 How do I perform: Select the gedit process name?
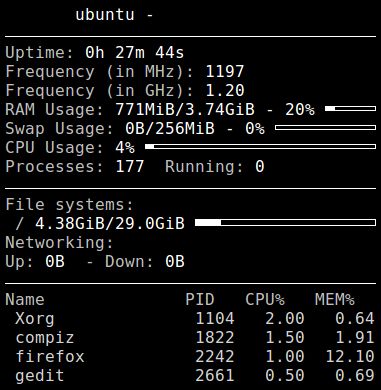click(x=40, y=376)
